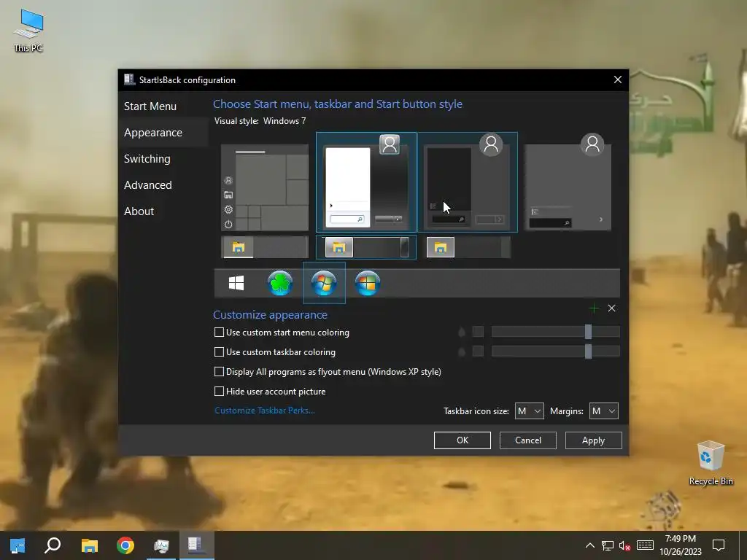Open taskbar Search magnifier
Viewport: 747px width, 560px height.
pyautogui.click(x=53, y=545)
